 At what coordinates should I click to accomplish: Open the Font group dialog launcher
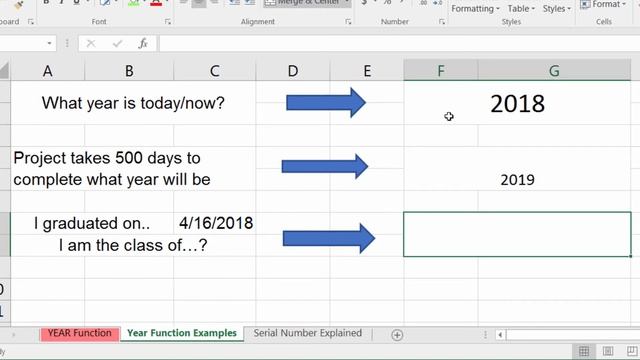tap(168, 22)
